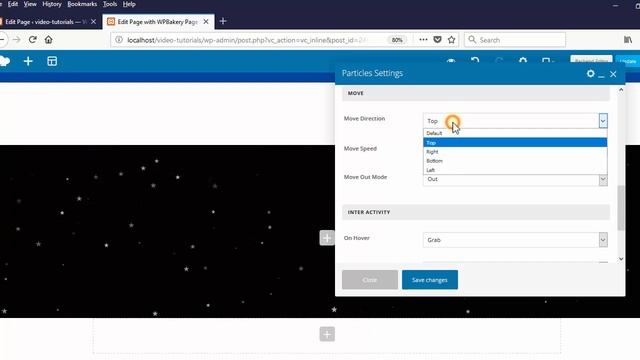Click the 'Move Direction' label
This screenshot has height=360, width=640.
(364, 118)
